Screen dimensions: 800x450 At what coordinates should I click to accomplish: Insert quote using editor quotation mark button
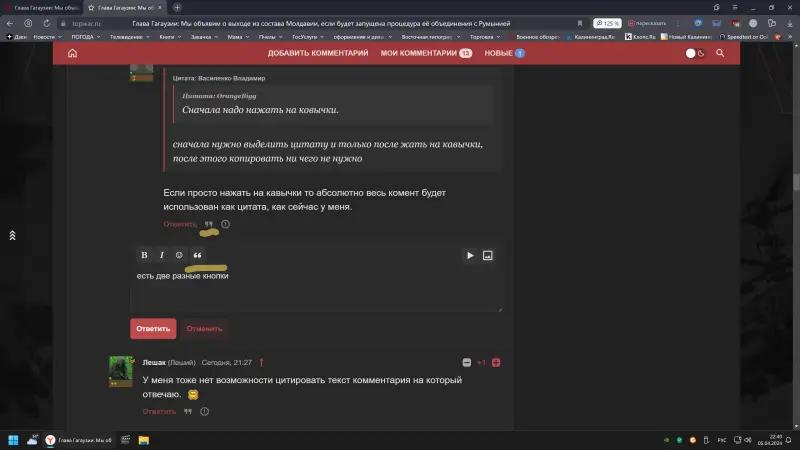click(x=197, y=255)
